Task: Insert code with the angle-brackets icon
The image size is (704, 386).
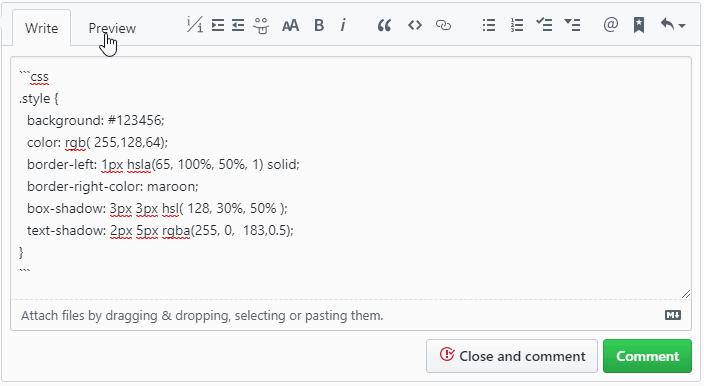Action: (x=415, y=25)
